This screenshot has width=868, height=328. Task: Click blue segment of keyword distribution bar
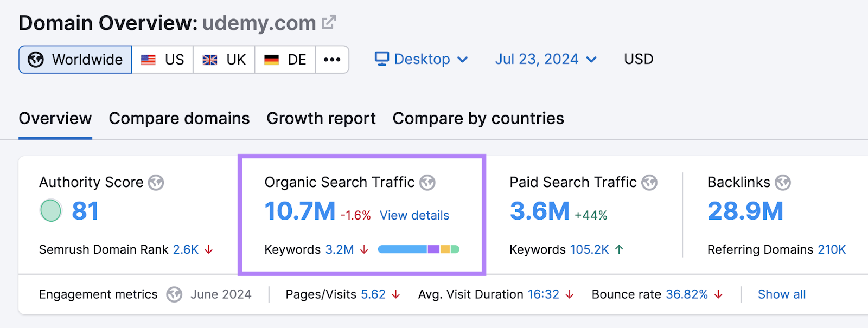pyautogui.click(x=403, y=249)
